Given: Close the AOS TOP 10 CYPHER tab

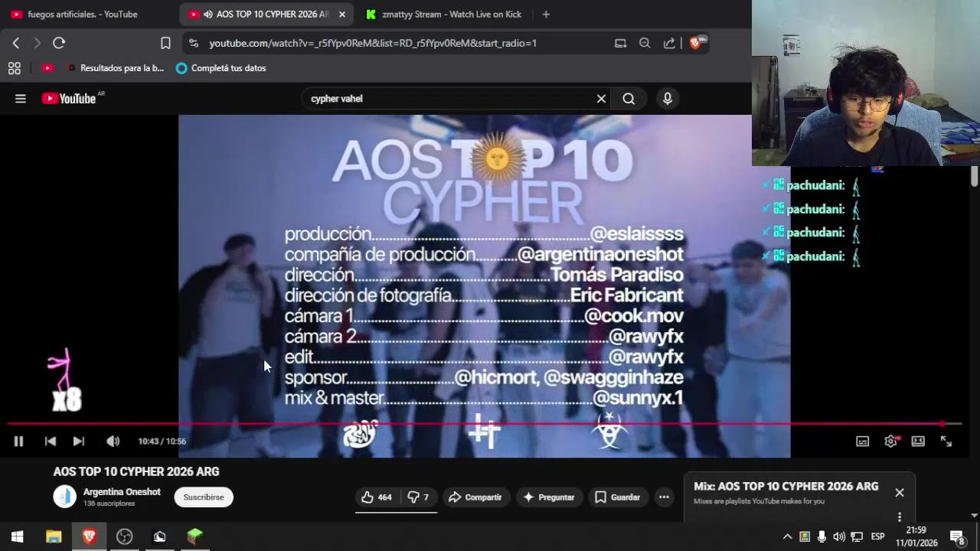Looking at the screenshot, I should coord(341,14).
